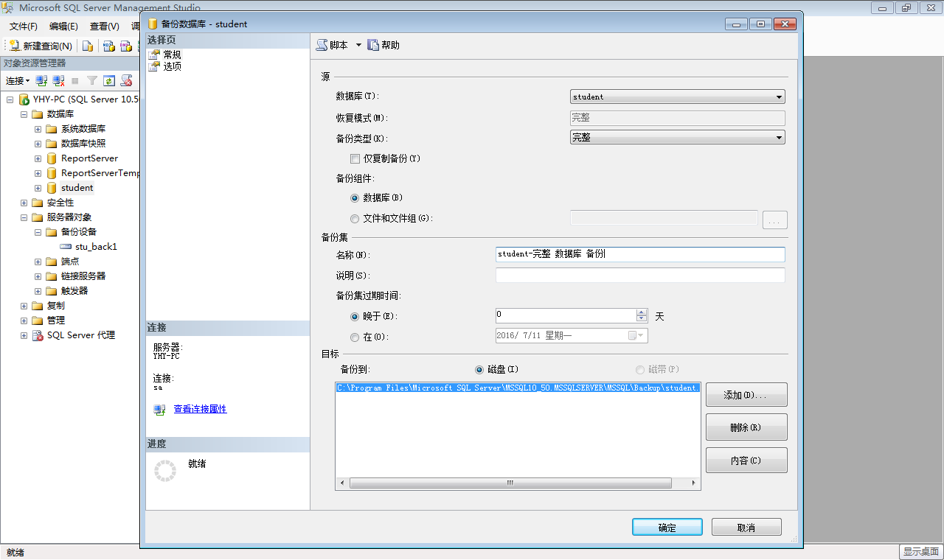Click the 说明(S) description field
This screenshot has width=944, height=560.
(640, 276)
